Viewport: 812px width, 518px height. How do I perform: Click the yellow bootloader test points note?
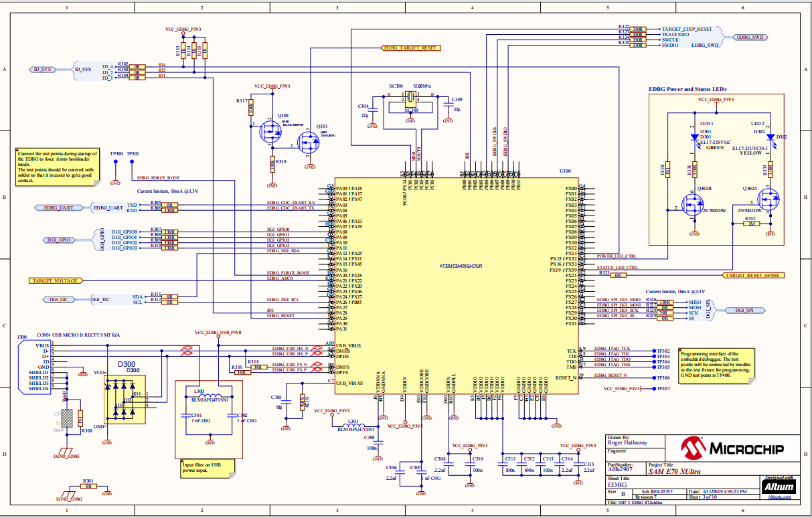pyautogui.click(x=58, y=167)
